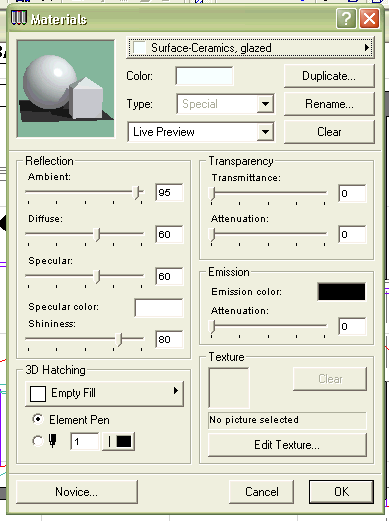389x521 pixels.
Task: Click the black pen color picker button
Action: coord(118,442)
